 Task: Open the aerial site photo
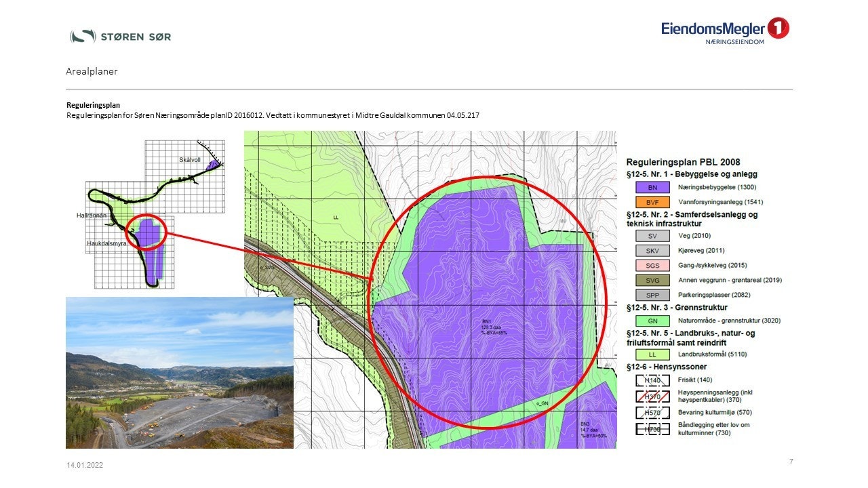tap(180, 373)
